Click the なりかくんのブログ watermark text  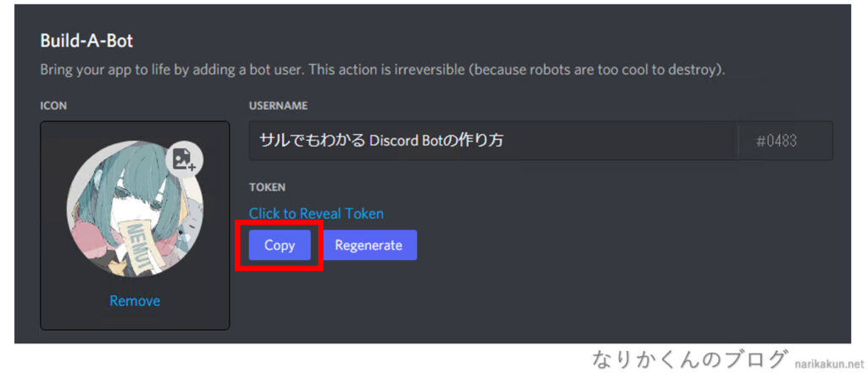(688, 359)
